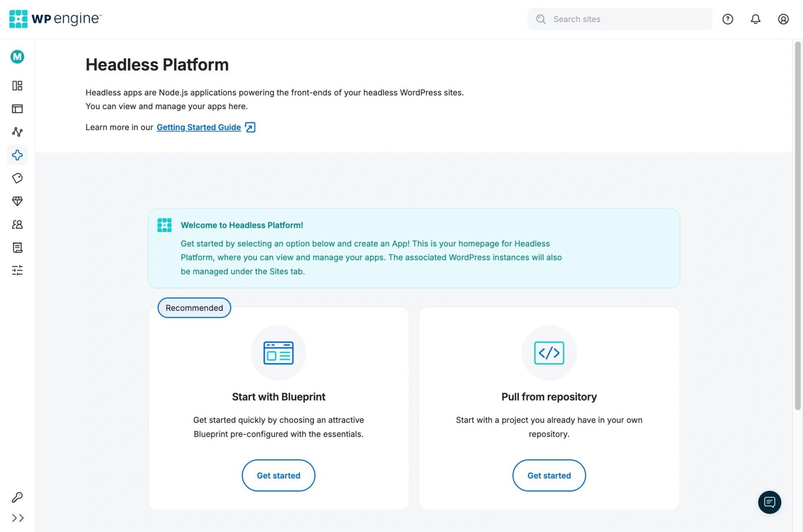Click the analytics graph sidebar icon
The height and width of the screenshot is (532, 803).
coord(17,132)
